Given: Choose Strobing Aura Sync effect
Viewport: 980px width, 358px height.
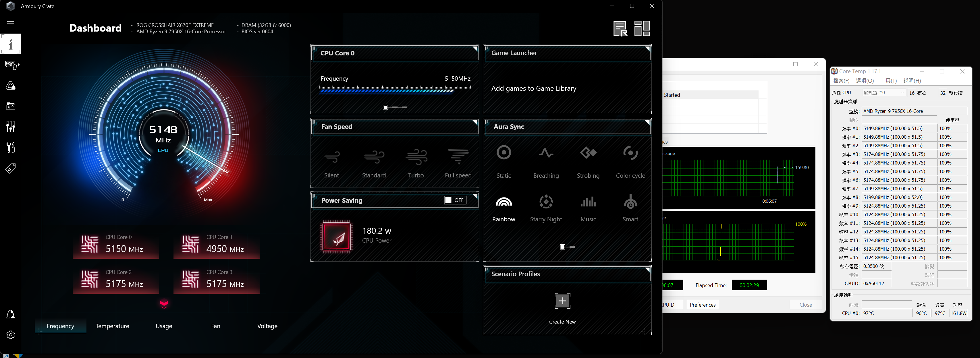Looking at the screenshot, I should 588,162.
